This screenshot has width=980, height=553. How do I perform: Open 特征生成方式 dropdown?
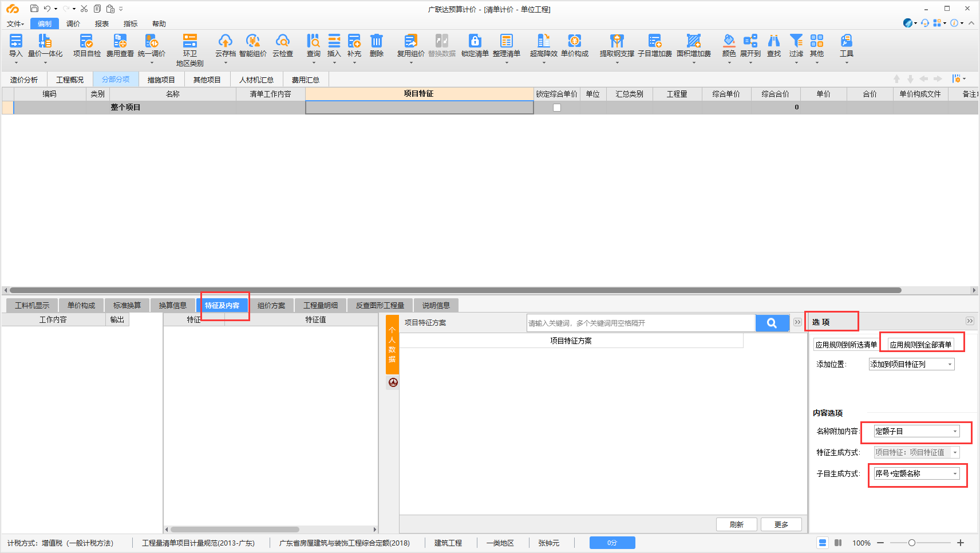916,452
